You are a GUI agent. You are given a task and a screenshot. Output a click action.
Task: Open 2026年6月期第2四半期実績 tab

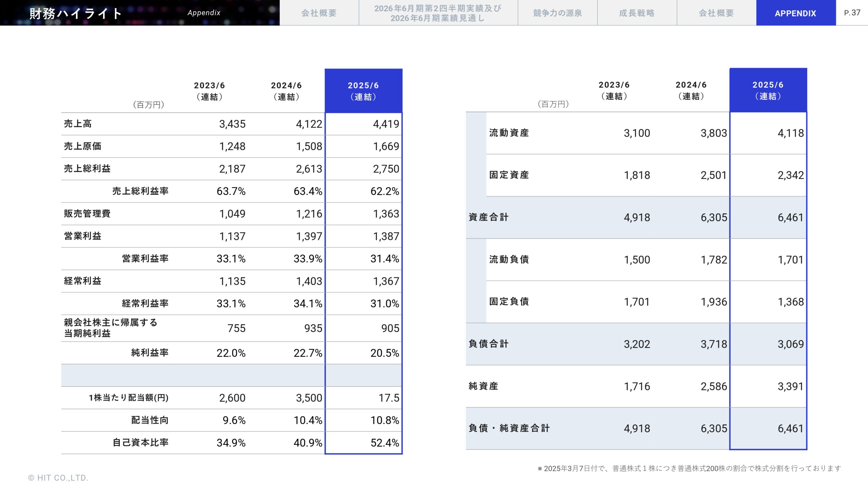point(438,13)
